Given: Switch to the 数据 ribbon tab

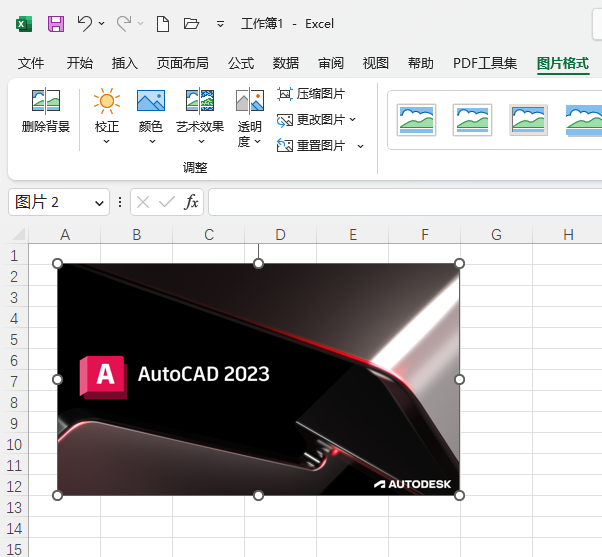Looking at the screenshot, I should (x=286, y=63).
